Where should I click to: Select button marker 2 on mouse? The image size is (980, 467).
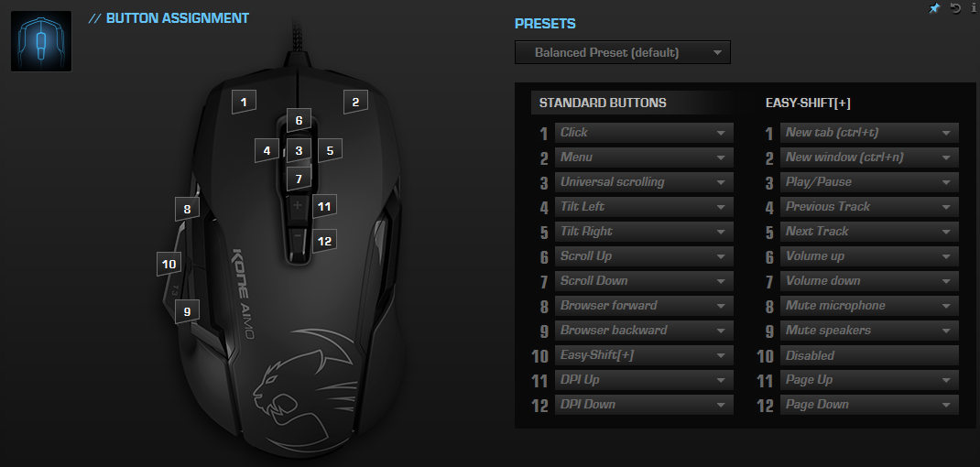click(x=355, y=102)
